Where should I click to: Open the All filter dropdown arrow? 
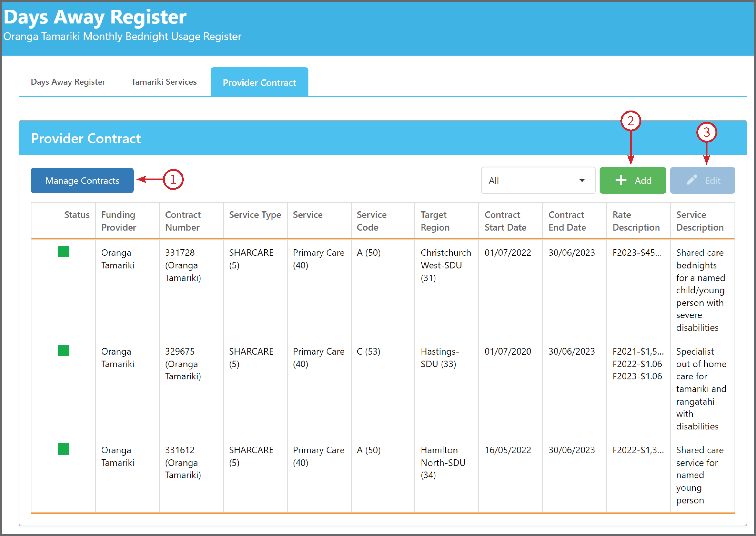coord(582,181)
